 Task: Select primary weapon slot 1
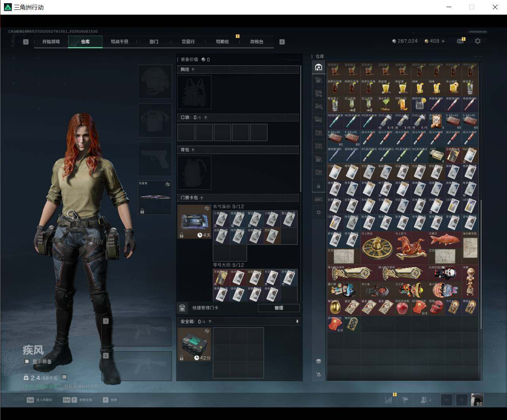[137, 332]
